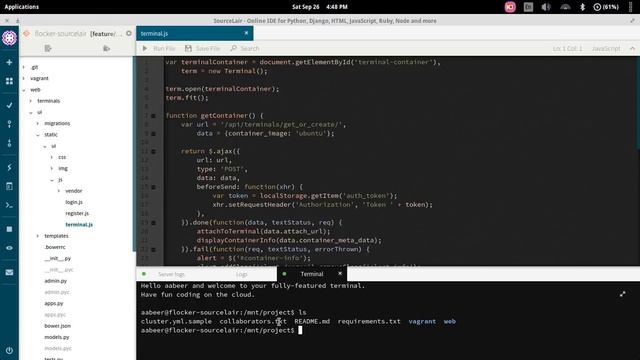The image size is (640, 360).
Task: Expand the templates folder
Action: (x=38, y=236)
